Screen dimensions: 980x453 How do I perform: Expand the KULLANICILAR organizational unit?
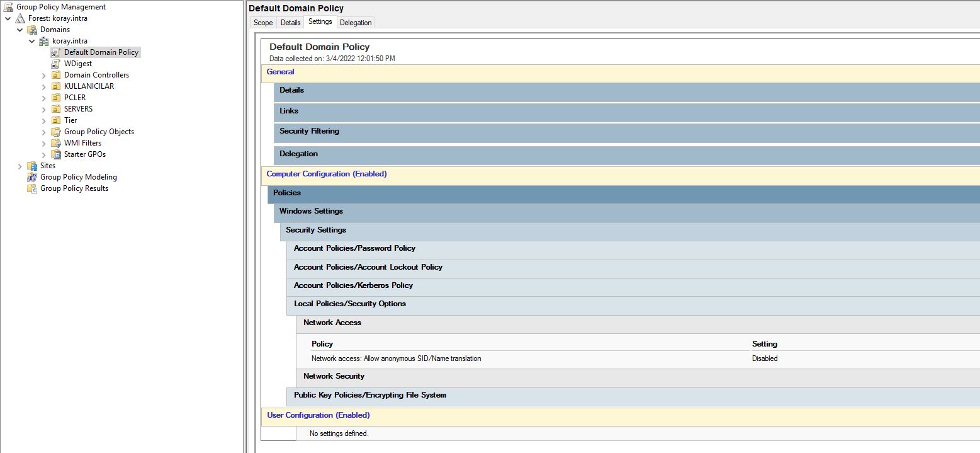pyautogui.click(x=44, y=86)
